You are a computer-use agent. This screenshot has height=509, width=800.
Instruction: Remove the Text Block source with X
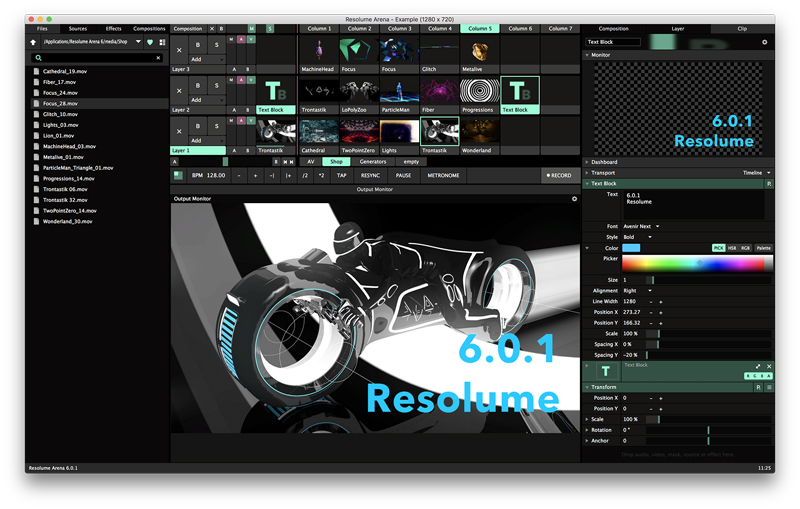(x=769, y=366)
